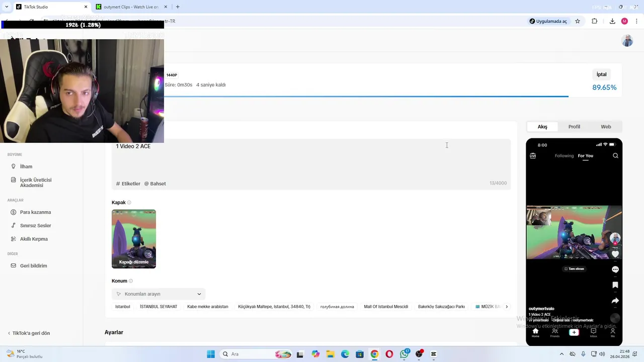The height and width of the screenshot is (362, 644).
Task: Open the Chrome three-dot menu
Action: pos(636,21)
